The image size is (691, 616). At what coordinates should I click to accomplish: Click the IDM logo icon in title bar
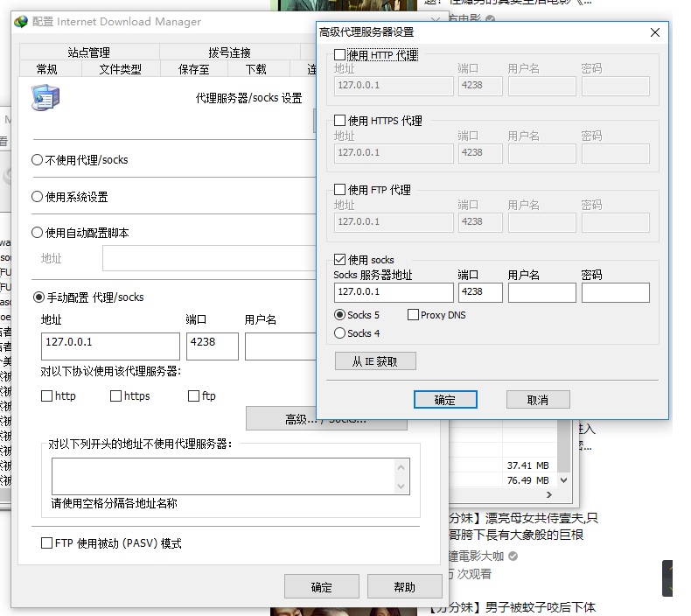21,22
